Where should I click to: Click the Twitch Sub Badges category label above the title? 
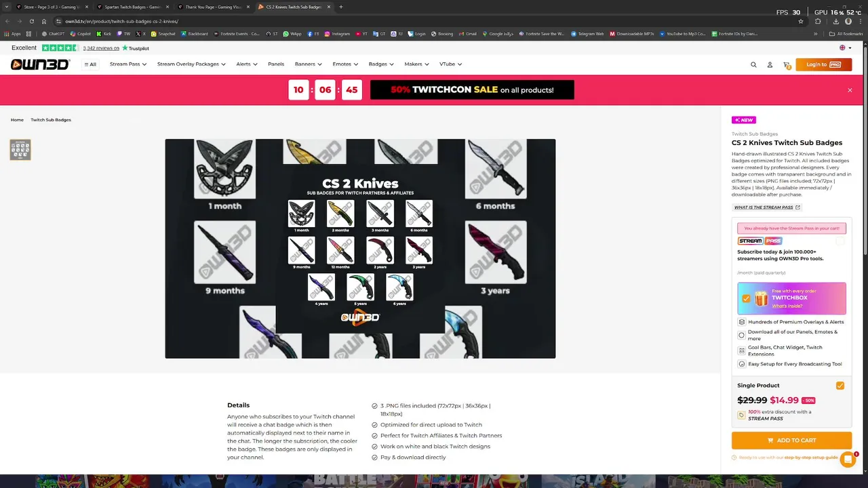click(755, 134)
